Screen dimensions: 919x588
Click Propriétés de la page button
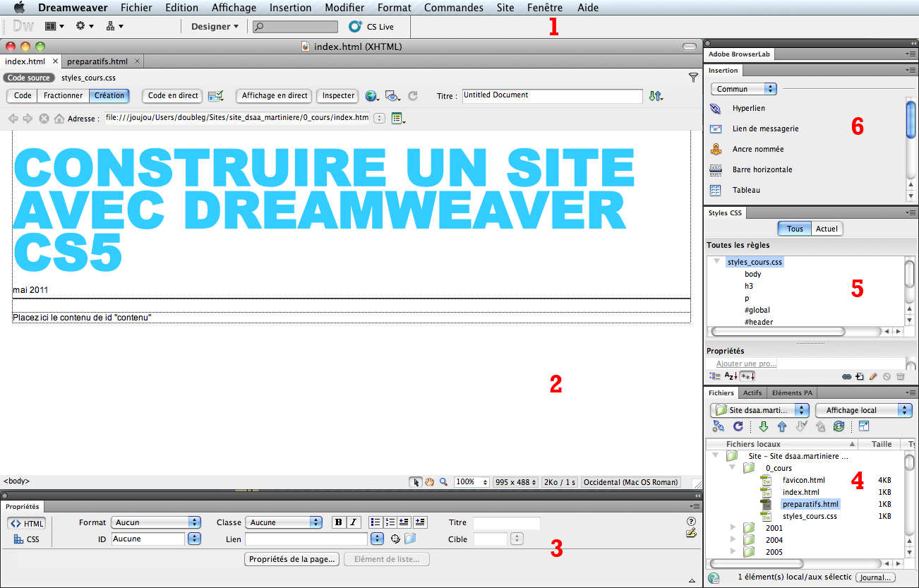293,559
